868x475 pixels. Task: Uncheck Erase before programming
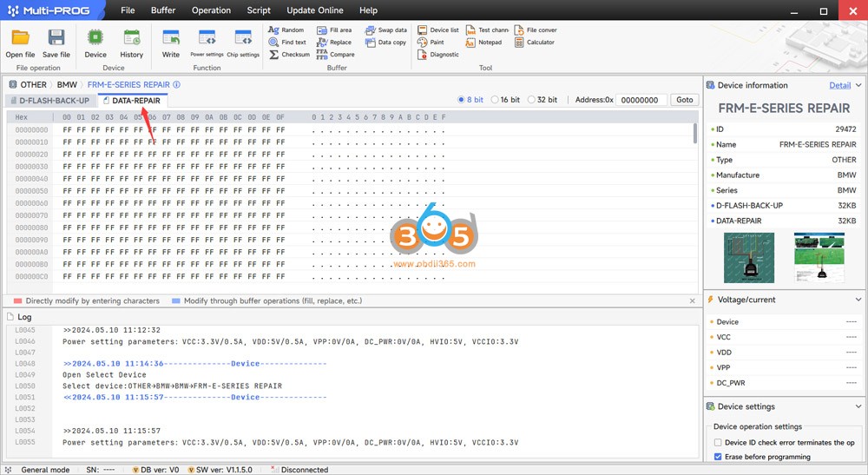point(718,457)
